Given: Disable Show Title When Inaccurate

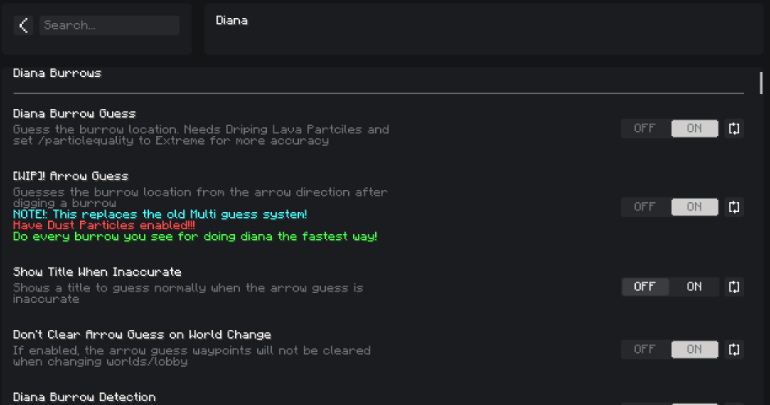Looking at the screenshot, I should pyautogui.click(x=645, y=287).
